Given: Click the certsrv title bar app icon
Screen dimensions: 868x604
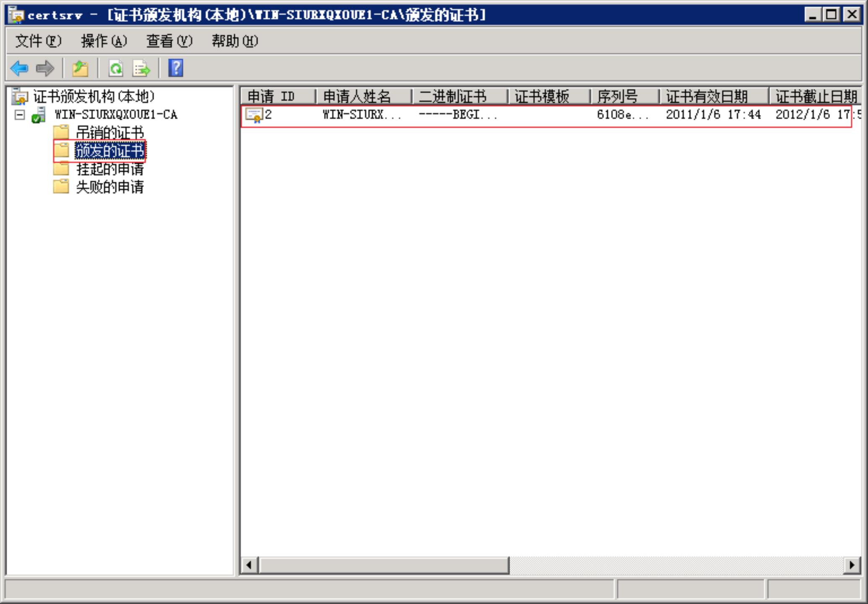Looking at the screenshot, I should tap(16, 15).
